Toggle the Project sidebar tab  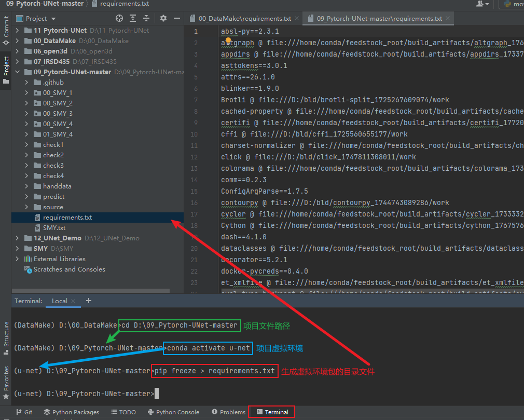click(x=6, y=70)
